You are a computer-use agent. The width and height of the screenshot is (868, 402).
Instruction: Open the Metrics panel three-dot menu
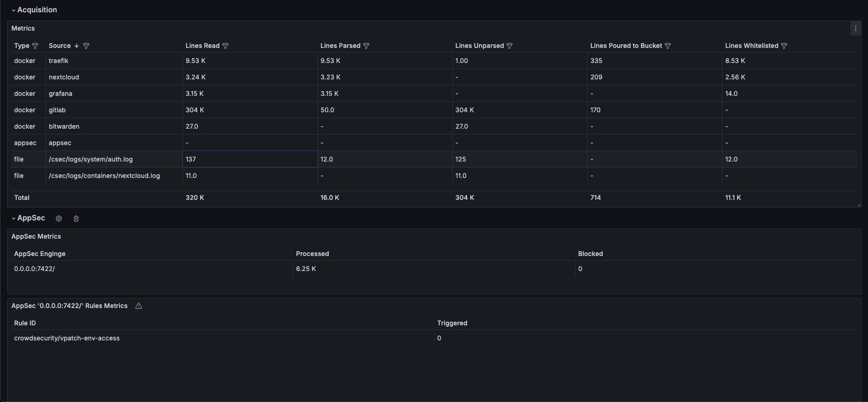click(x=855, y=28)
